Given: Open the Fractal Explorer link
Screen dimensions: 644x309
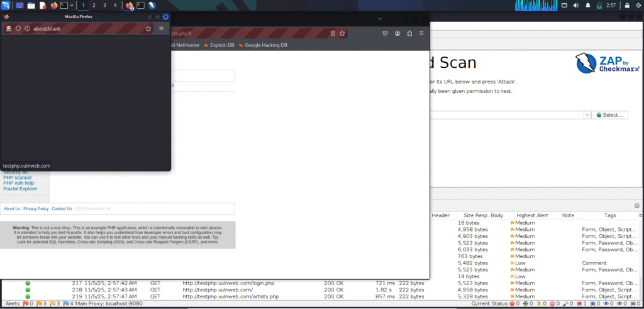Looking at the screenshot, I should tap(20, 188).
